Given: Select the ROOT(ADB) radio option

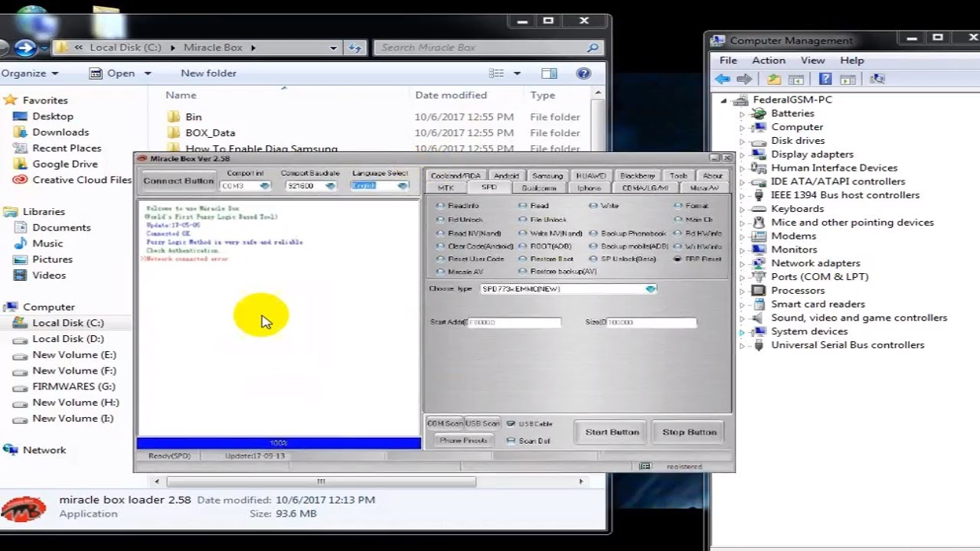Looking at the screenshot, I should [x=522, y=246].
